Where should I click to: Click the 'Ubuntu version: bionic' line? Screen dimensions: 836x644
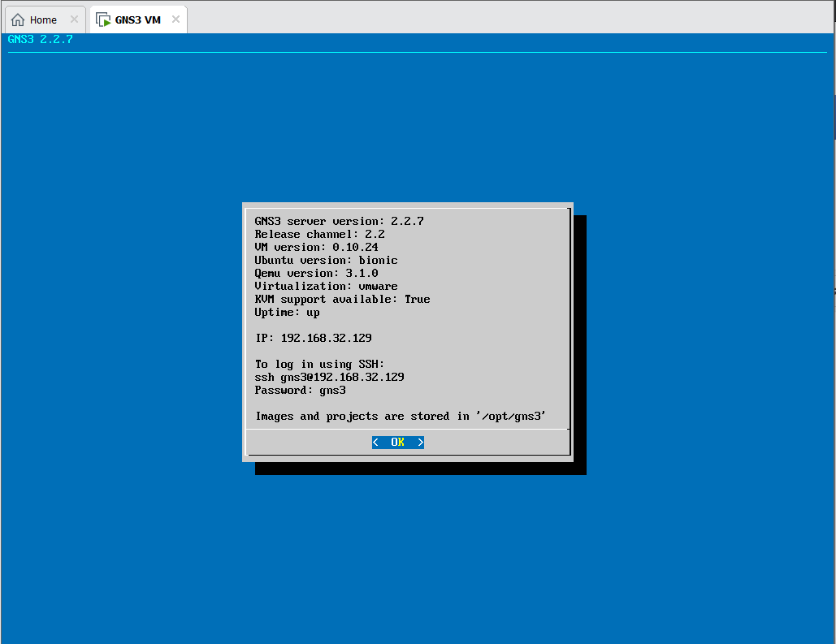coord(326,260)
